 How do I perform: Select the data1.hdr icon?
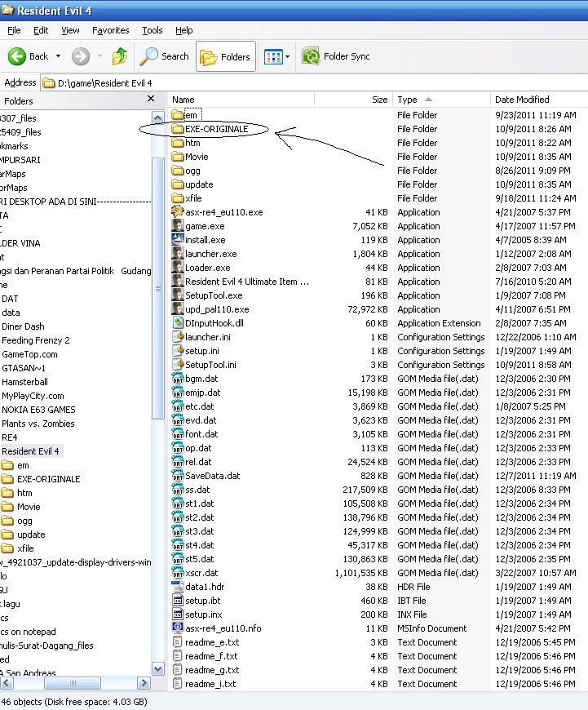tap(178, 587)
